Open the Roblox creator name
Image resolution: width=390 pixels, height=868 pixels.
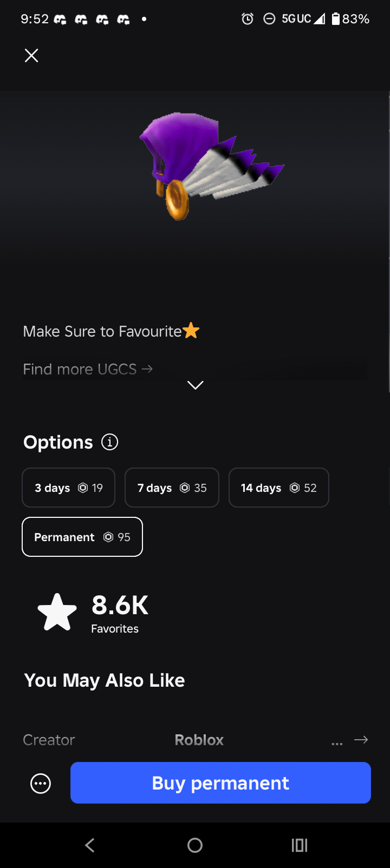199,740
